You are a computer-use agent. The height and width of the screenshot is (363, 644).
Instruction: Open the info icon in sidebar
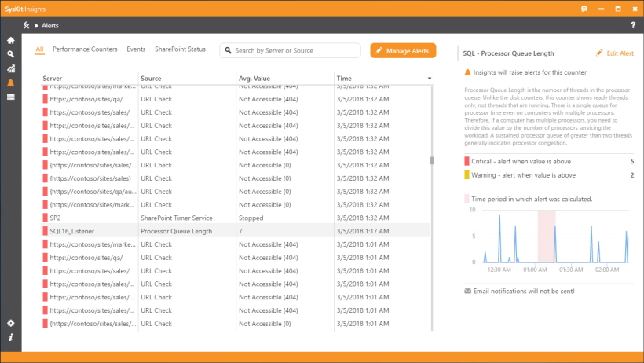click(11, 338)
